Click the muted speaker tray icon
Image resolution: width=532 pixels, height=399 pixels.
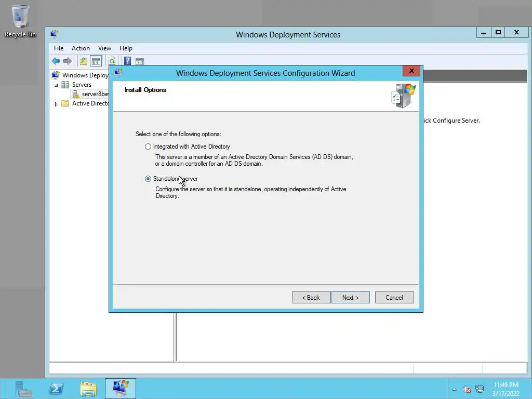467,389
